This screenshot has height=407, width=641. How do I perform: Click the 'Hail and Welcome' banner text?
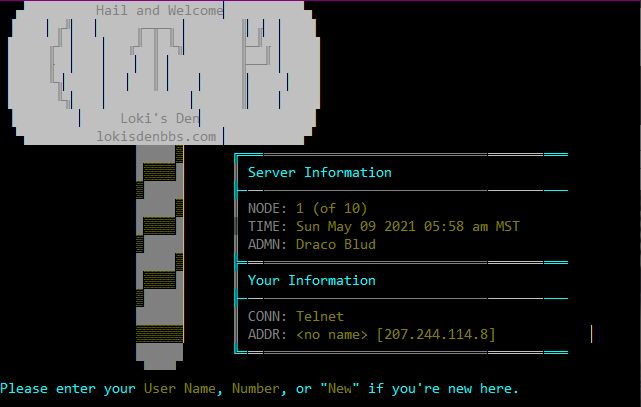tap(160, 10)
